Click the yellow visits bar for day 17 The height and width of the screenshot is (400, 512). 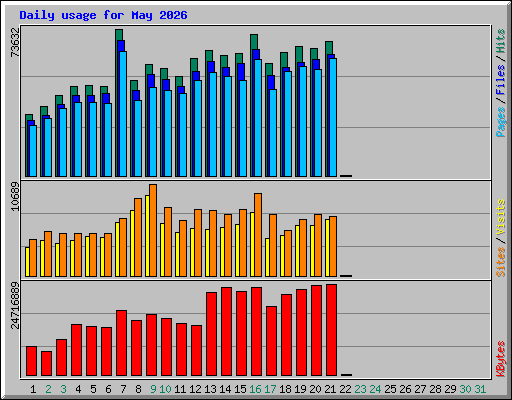[x=267, y=258]
